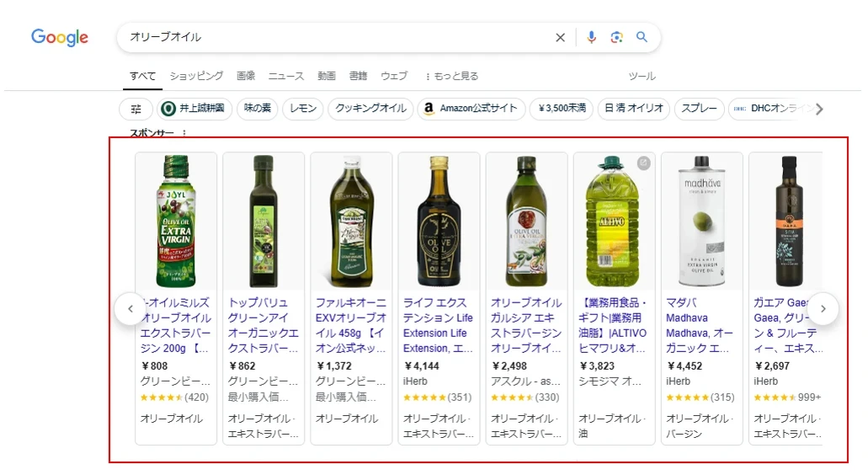
Task: Clear the search box text
Action: tap(560, 37)
